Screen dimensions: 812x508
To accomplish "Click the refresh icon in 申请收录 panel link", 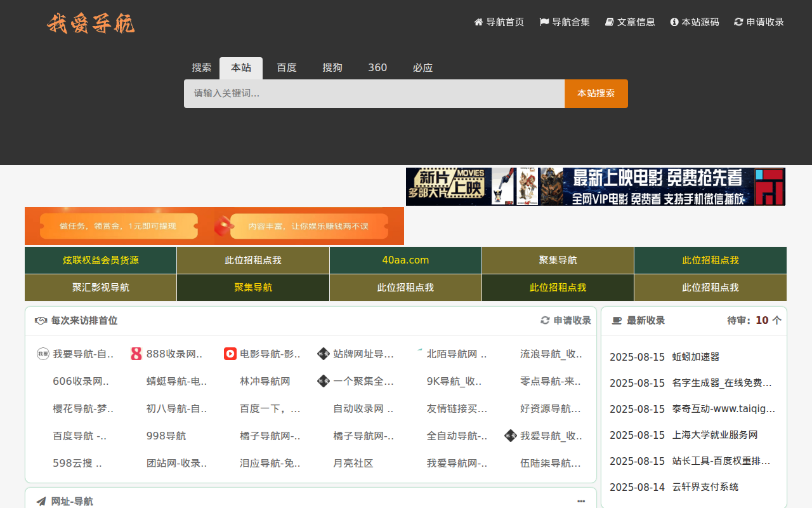I will 545,321.
